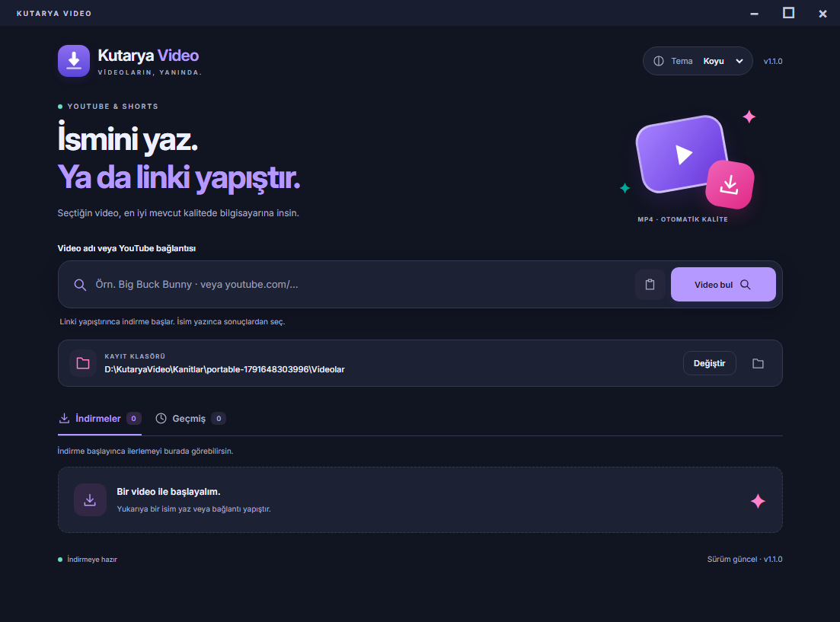This screenshot has height=622, width=840.
Task: Click the Video bul button
Action: pos(723,285)
